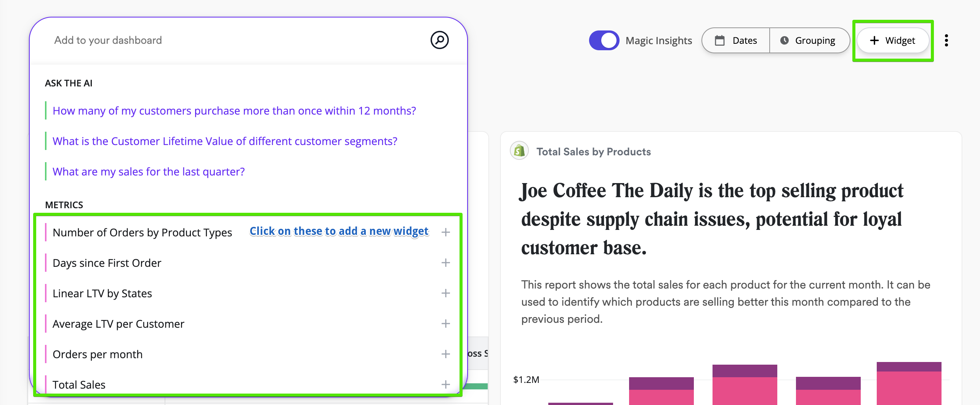Image resolution: width=980 pixels, height=405 pixels.
Task: Click the Shopify logo on Total Sales card
Action: [519, 151]
